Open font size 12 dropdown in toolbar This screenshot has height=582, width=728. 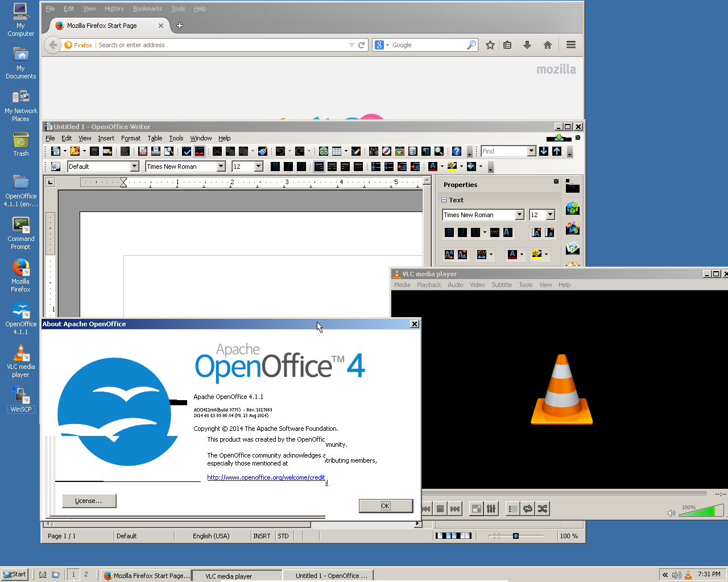[x=259, y=167]
